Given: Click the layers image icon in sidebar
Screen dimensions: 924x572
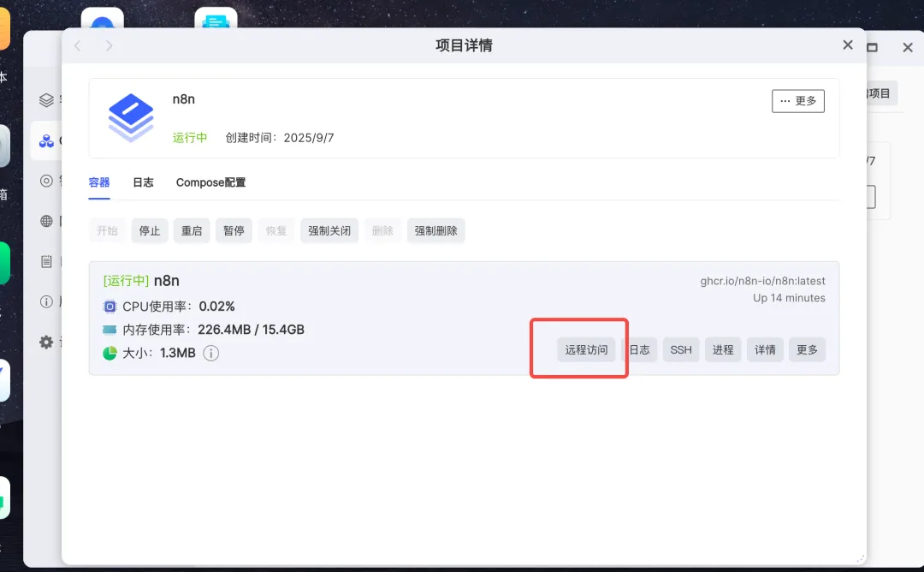Looking at the screenshot, I should (x=45, y=98).
